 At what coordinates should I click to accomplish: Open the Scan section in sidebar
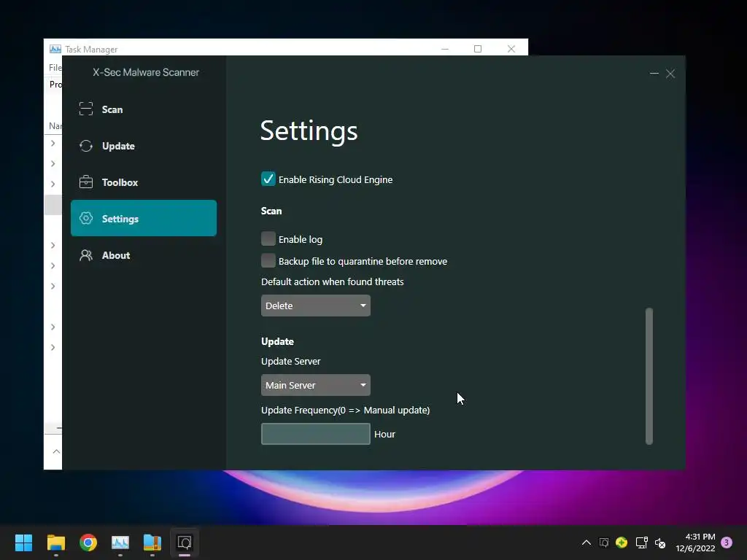tap(144, 109)
